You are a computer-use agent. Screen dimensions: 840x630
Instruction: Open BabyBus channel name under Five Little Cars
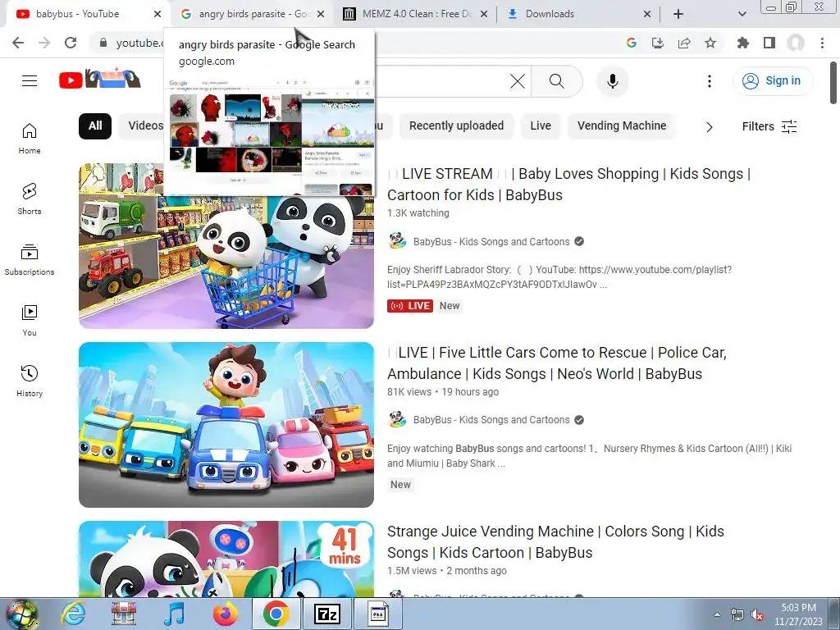pyautogui.click(x=491, y=420)
